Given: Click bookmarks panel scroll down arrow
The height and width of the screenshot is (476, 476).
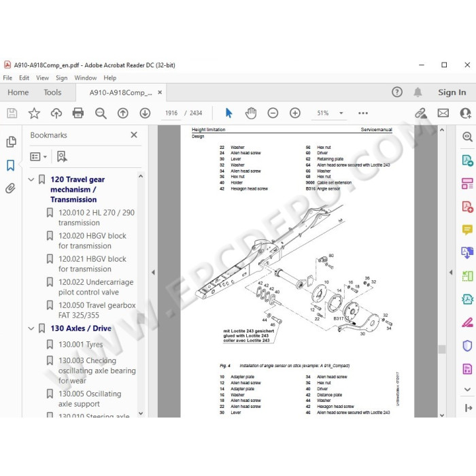Looking at the screenshot, I should pos(141,413).
